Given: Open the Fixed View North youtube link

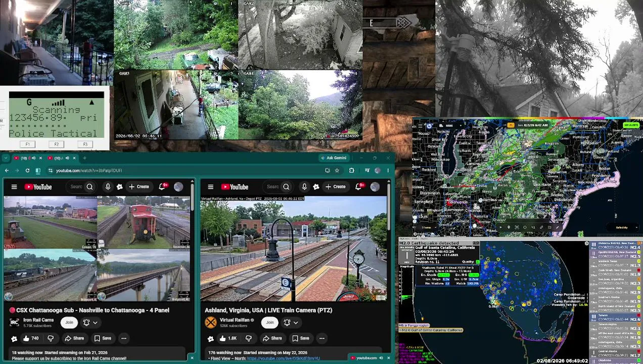Looking at the screenshot, I should click(x=284, y=358).
